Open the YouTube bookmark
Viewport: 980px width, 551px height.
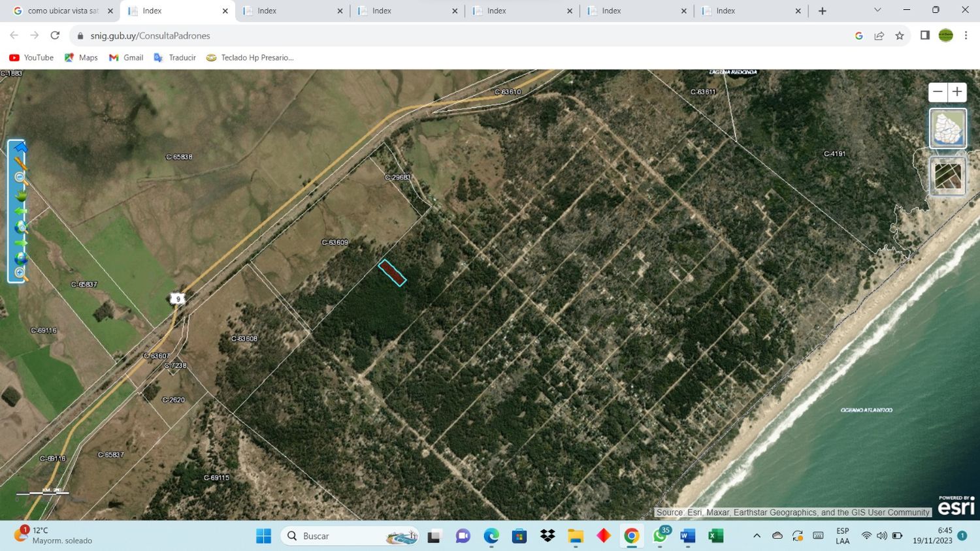(31, 57)
